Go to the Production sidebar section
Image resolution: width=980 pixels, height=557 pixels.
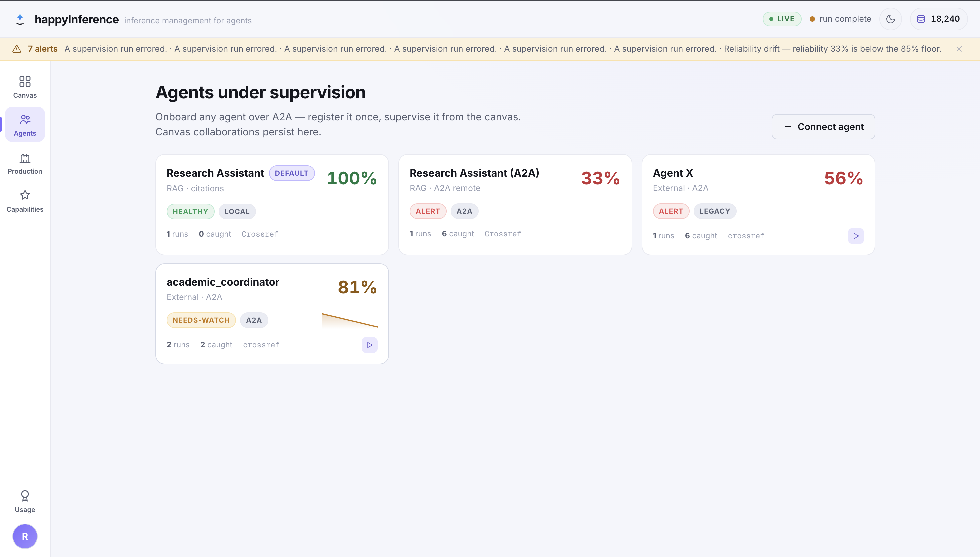tap(25, 163)
